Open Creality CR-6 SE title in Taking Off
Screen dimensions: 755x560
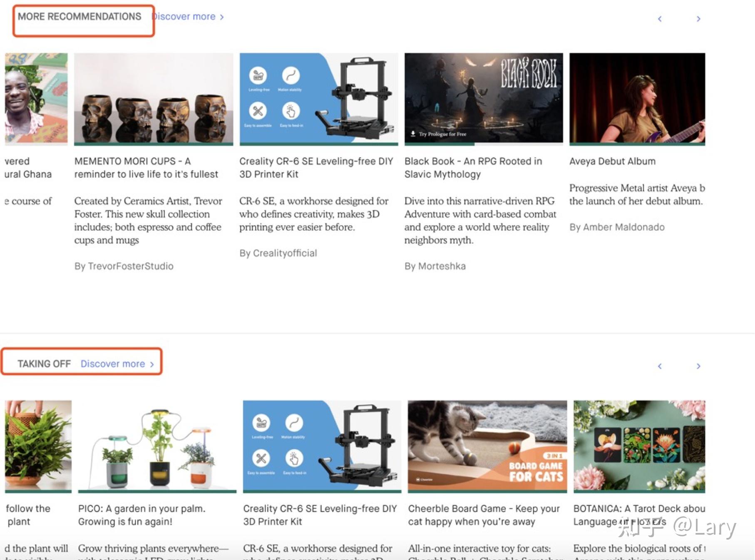pyautogui.click(x=320, y=515)
